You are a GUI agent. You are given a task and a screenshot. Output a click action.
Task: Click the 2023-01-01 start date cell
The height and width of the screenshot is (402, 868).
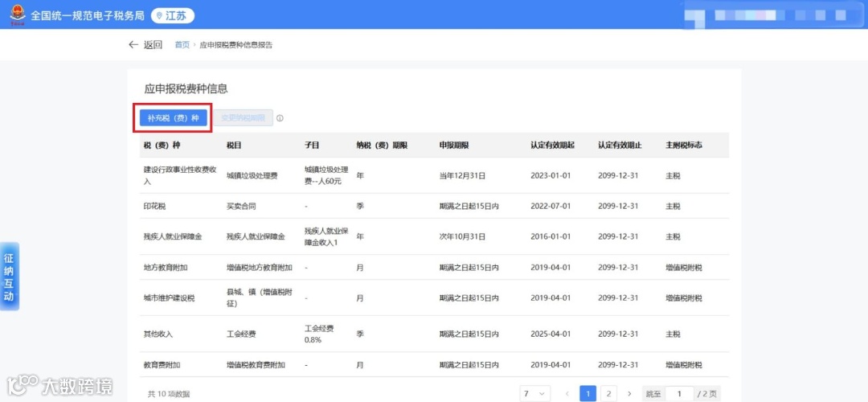click(x=551, y=175)
